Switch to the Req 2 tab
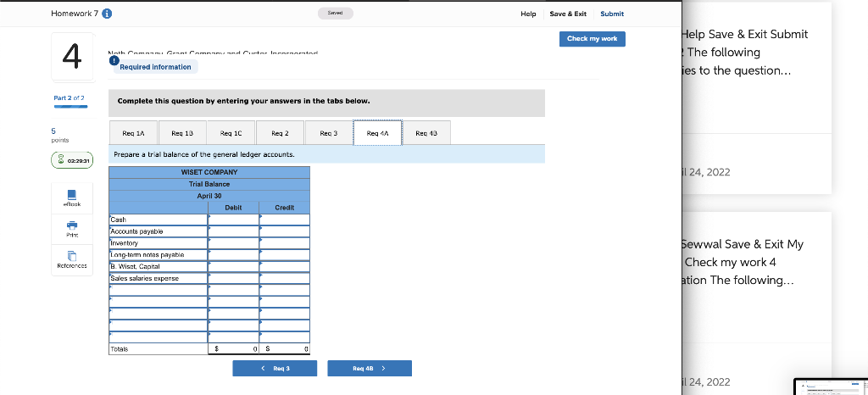 coord(280,133)
